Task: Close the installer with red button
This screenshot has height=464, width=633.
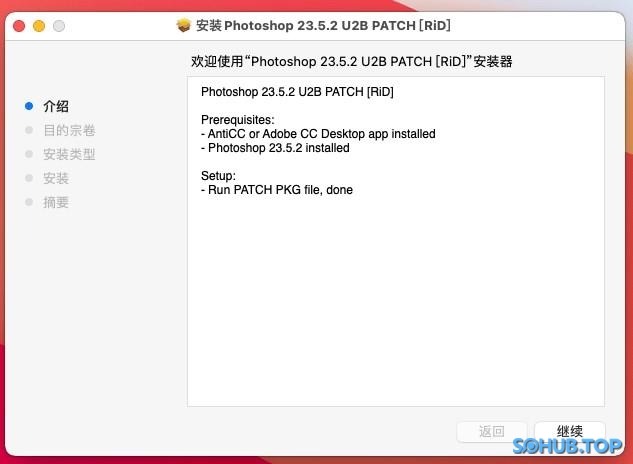Action: (19, 26)
